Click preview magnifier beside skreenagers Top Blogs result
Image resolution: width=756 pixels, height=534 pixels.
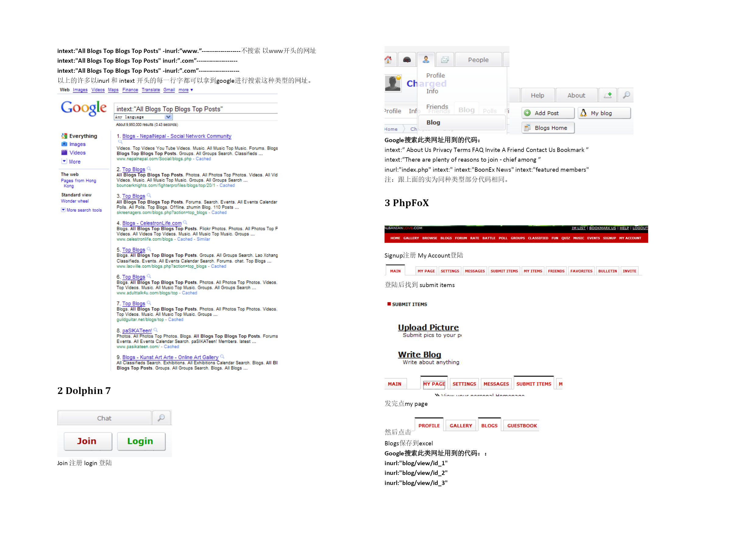pos(149,195)
